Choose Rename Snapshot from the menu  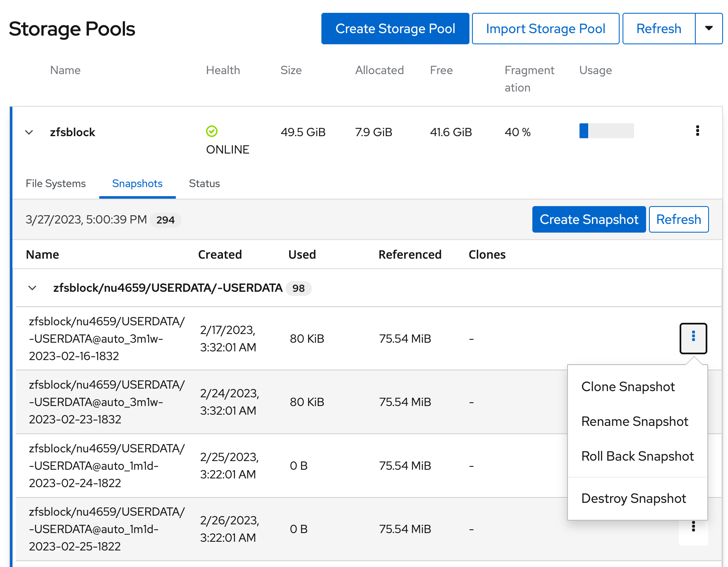pyautogui.click(x=635, y=421)
